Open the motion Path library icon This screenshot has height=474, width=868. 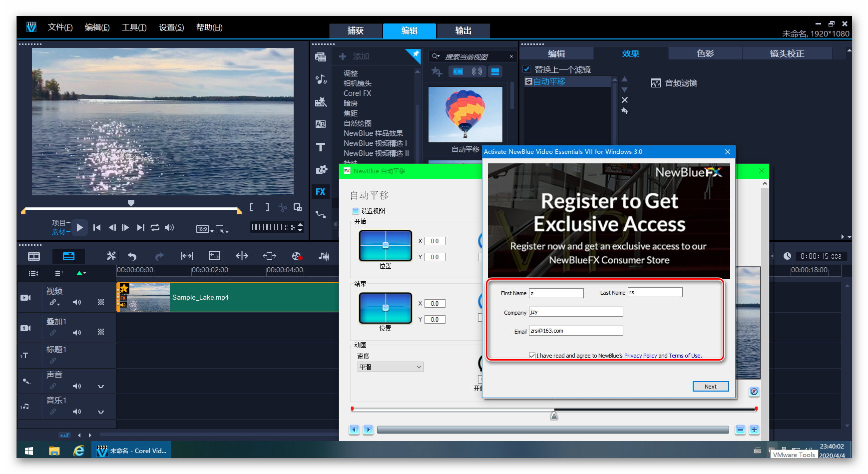pyautogui.click(x=321, y=215)
